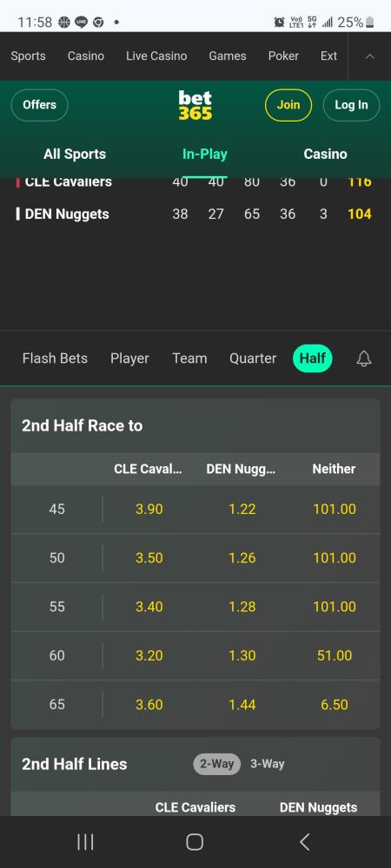Switch to 3-Way lines option
Viewport: 391px width, 868px height.
click(x=267, y=764)
